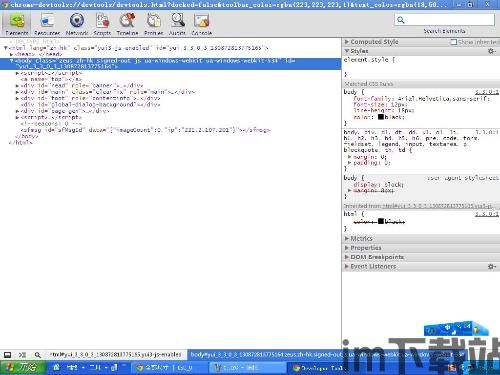Collapse the html root node arrow
This screenshot has height=375, width=500.
[6, 48]
